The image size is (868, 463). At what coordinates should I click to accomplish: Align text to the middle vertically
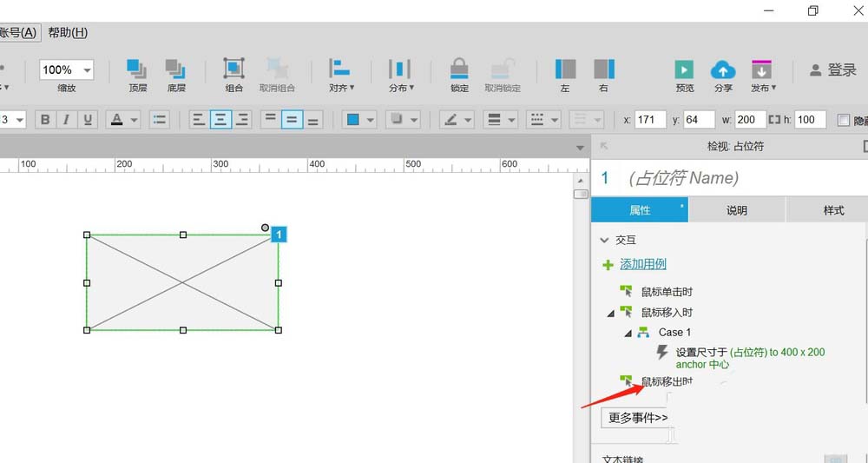coord(292,119)
